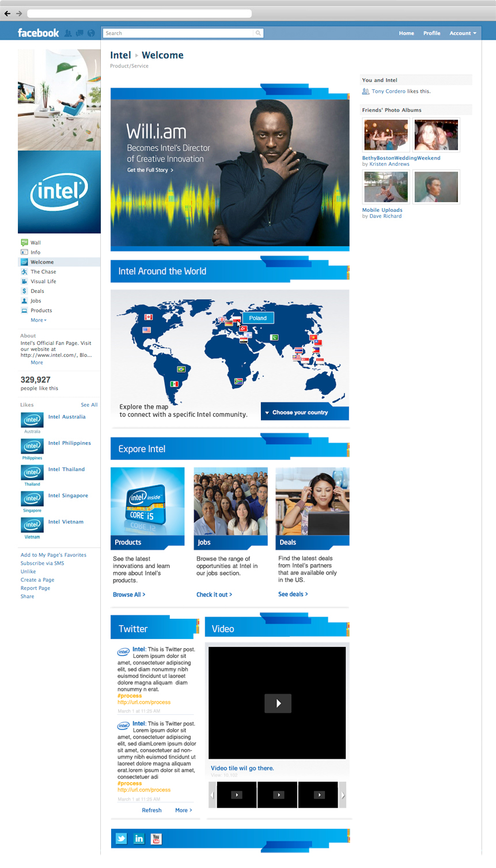This screenshot has width=496, height=868.
Task: Click the browser forward arrow
Action: (x=19, y=13)
